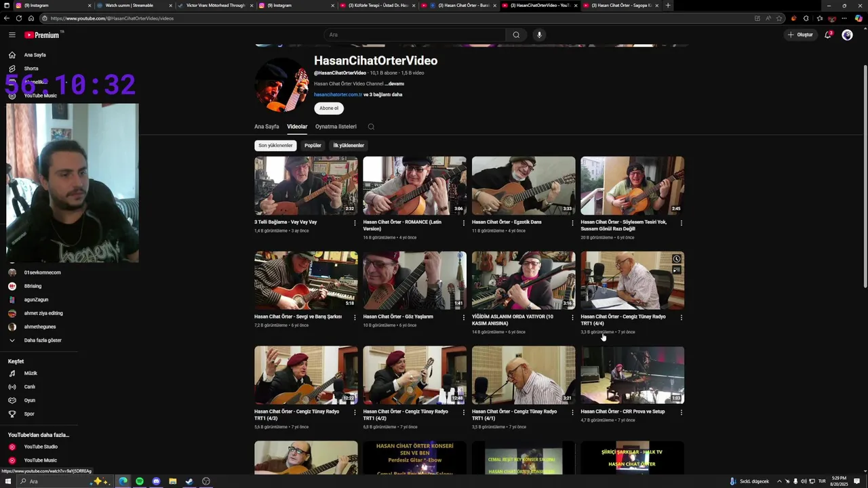The image size is (868, 488).
Task: Open more options for Göz Yaşlarım video
Action: click(x=464, y=317)
